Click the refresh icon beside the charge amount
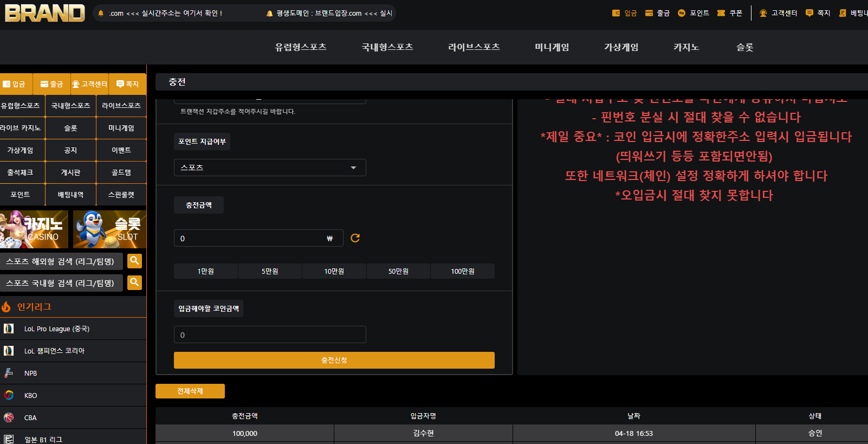 point(355,238)
